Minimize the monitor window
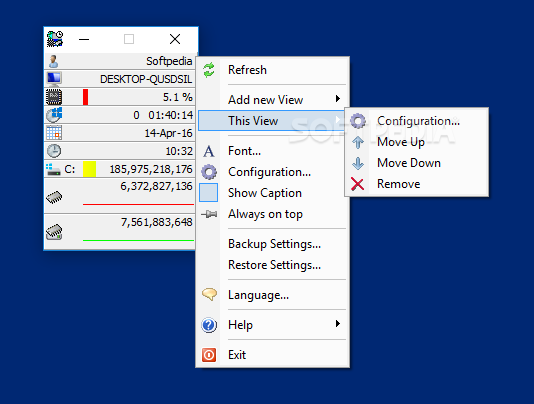 [x=84, y=39]
